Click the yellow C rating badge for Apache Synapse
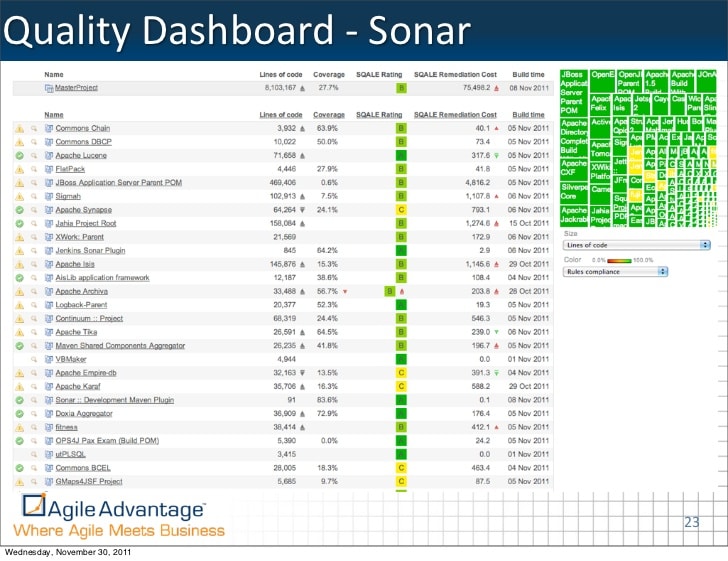 coord(401,210)
